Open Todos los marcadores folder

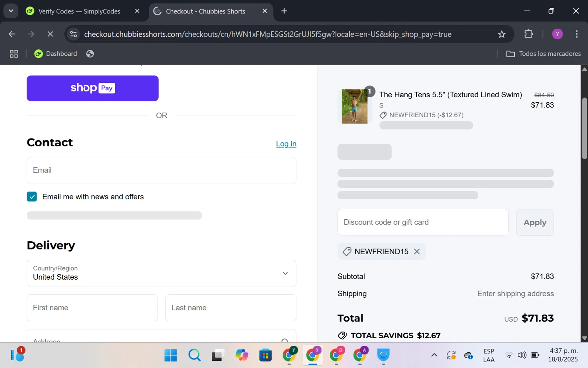click(x=543, y=54)
